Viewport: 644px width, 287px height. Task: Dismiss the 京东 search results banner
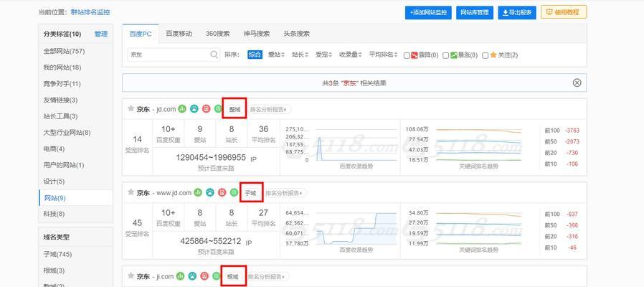[577, 83]
